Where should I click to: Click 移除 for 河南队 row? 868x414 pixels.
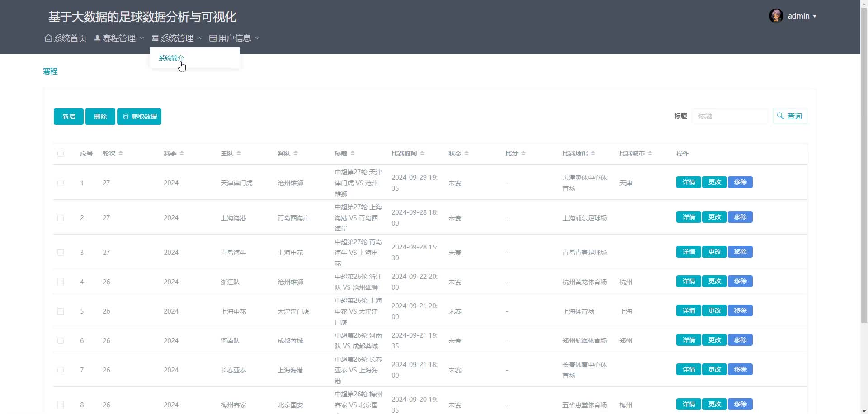pos(740,340)
